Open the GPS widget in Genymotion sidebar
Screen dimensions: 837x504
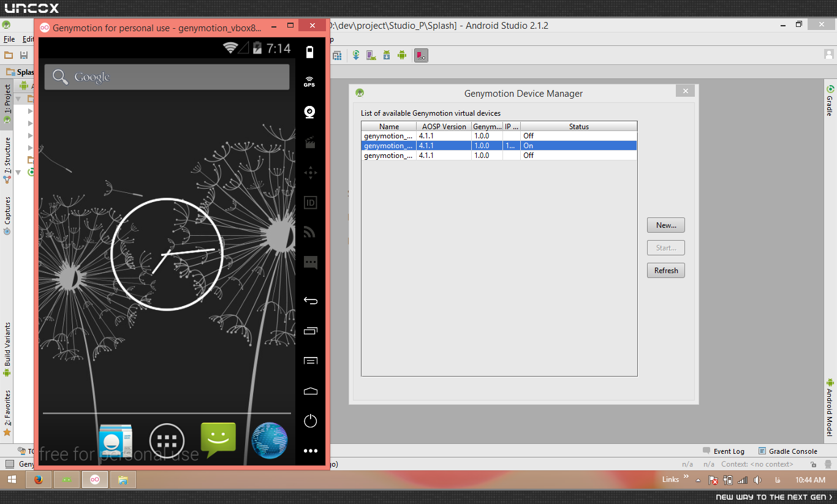310,81
